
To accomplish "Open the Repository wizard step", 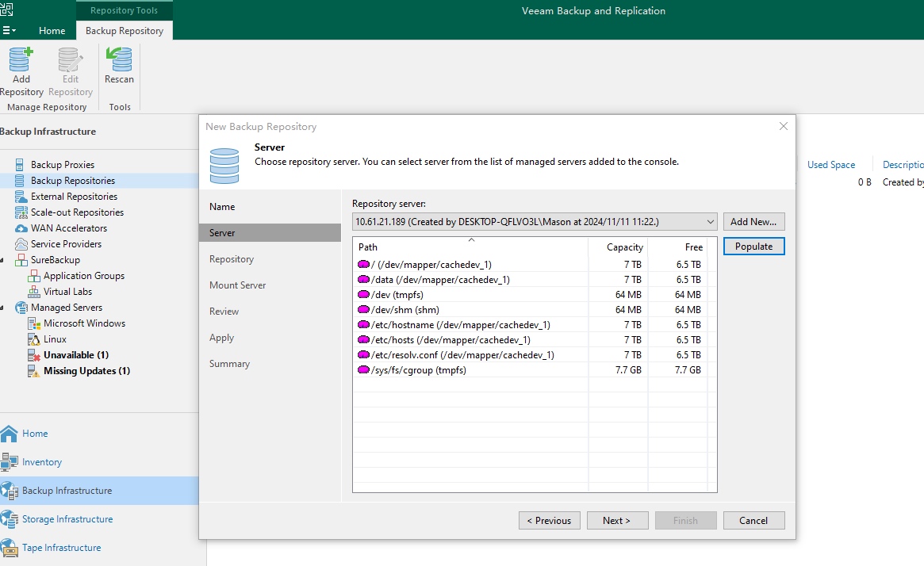I will 232,259.
